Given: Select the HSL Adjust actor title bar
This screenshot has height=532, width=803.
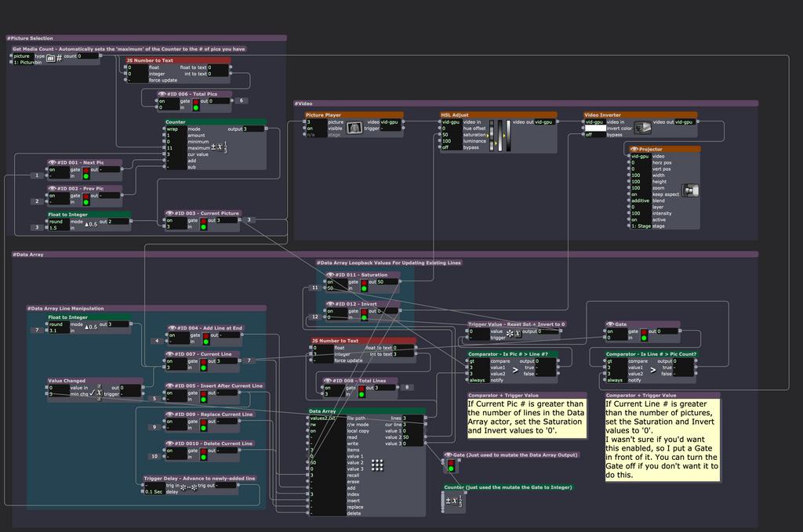Looking at the screenshot, I should (x=498, y=115).
